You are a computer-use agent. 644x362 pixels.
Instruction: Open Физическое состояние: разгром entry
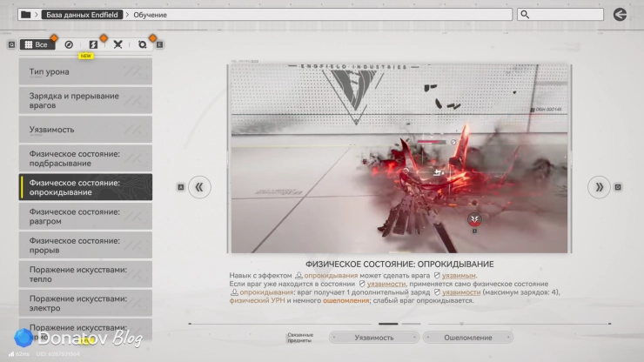[x=85, y=216]
